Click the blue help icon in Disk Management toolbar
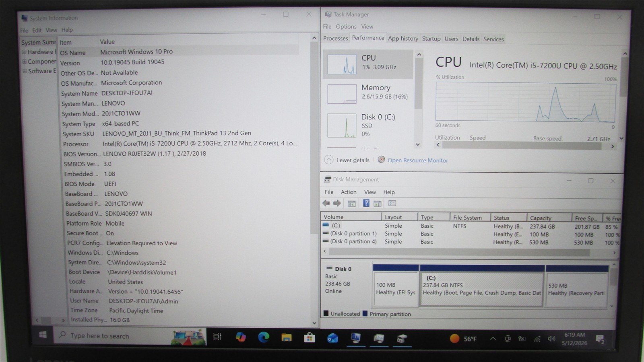The width and height of the screenshot is (644, 362). [366, 203]
